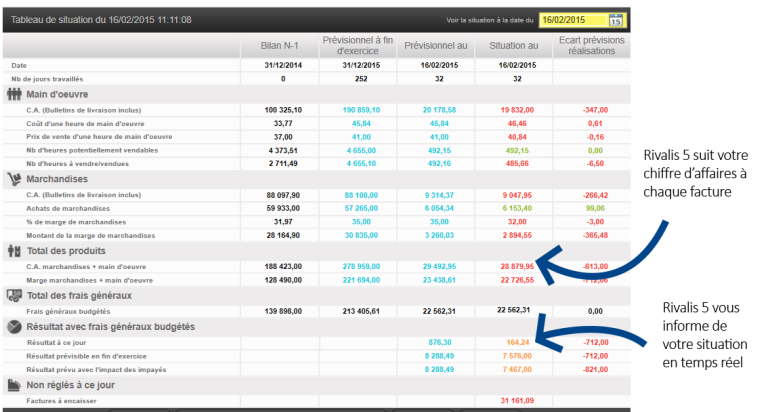
Task: Click Coût d'une heure de main d'oeuvre label
Action: pyautogui.click(x=85, y=123)
